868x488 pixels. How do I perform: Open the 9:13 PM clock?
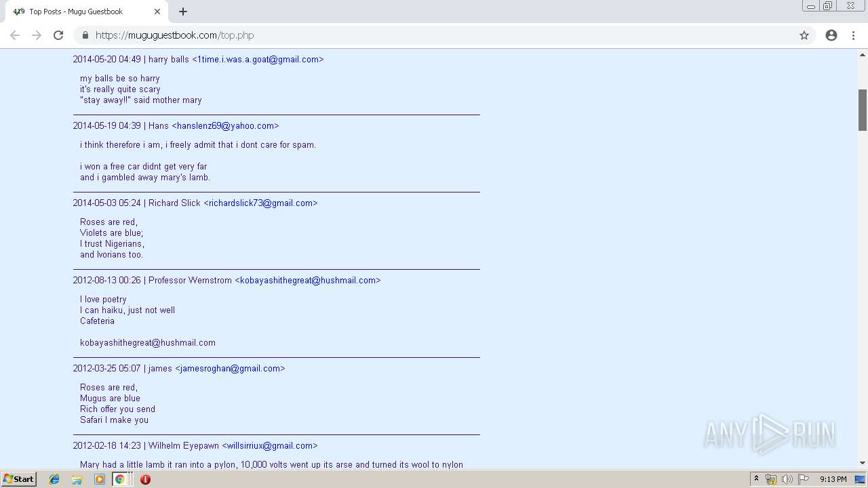click(x=833, y=479)
